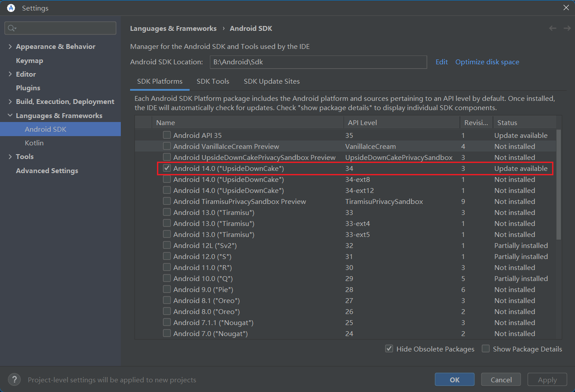
Task: Go back using the left arrow icon
Action: coord(553,28)
